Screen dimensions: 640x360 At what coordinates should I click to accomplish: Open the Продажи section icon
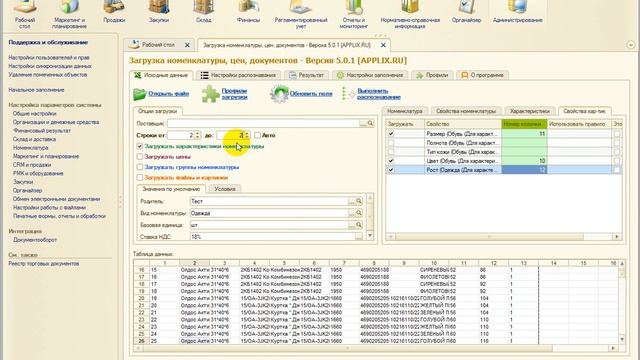pos(114,7)
